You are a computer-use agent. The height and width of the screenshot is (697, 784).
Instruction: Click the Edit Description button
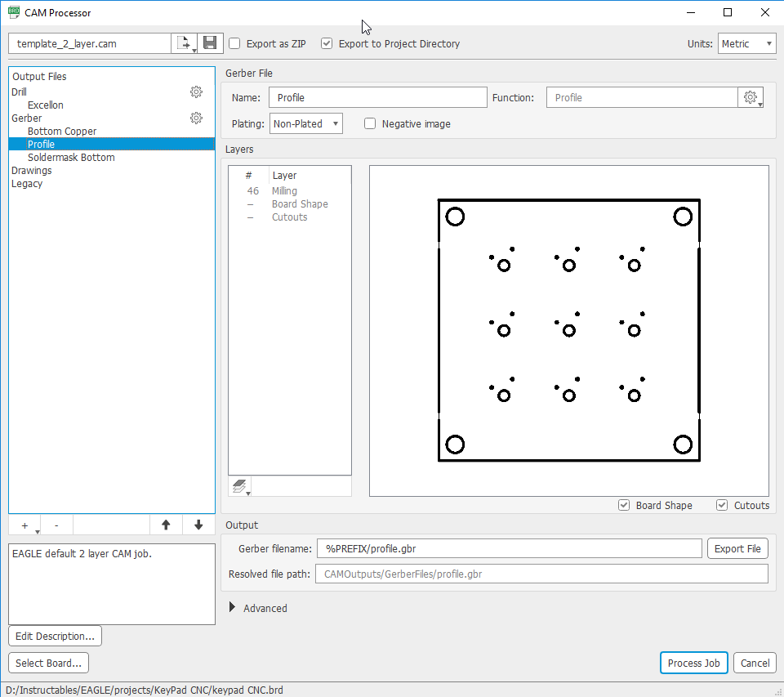(x=55, y=636)
